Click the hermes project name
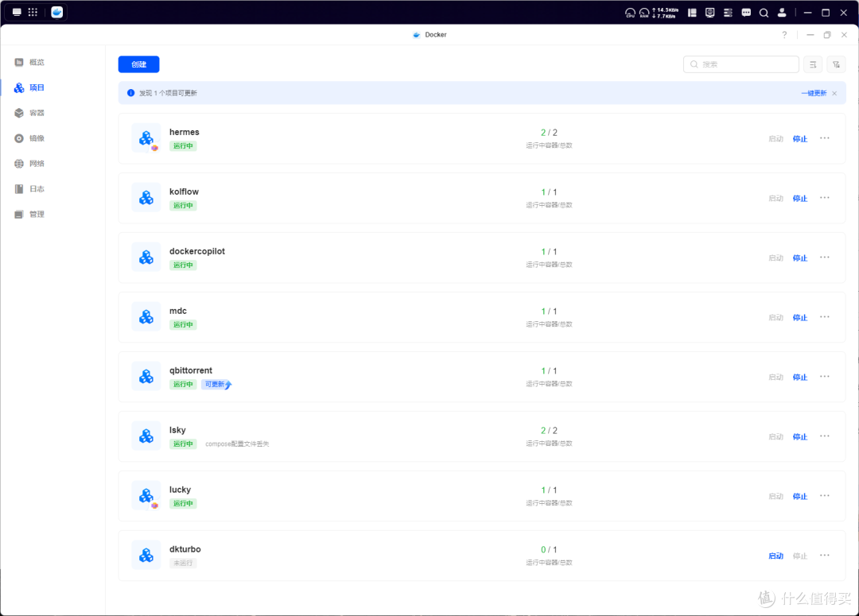This screenshot has width=859, height=616. (x=184, y=132)
